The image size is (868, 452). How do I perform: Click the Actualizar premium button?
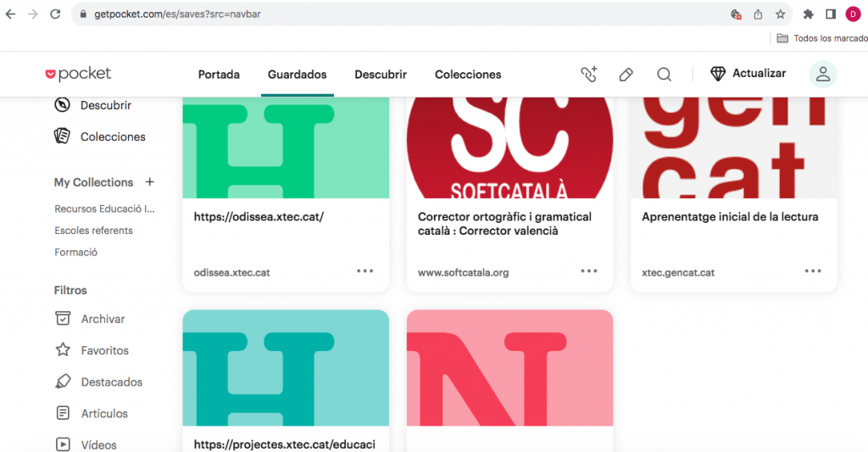tap(748, 74)
